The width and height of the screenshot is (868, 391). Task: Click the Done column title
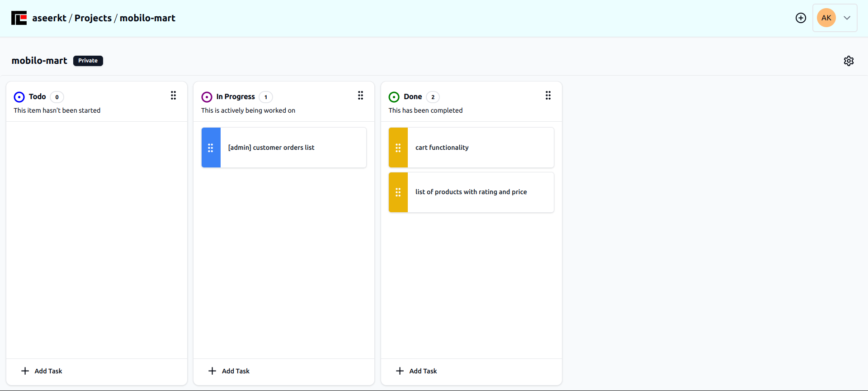(x=413, y=96)
